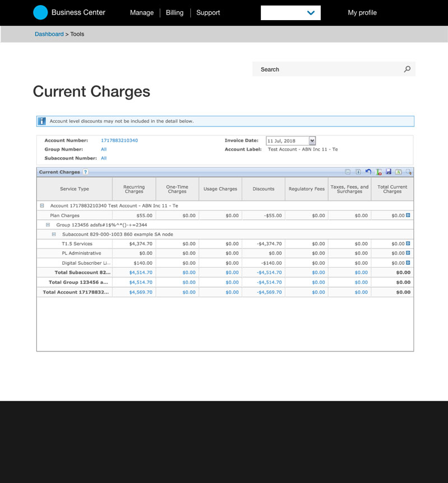Click the green column with red mark icon
This screenshot has height=483, width=448.
tap(379, 172)
